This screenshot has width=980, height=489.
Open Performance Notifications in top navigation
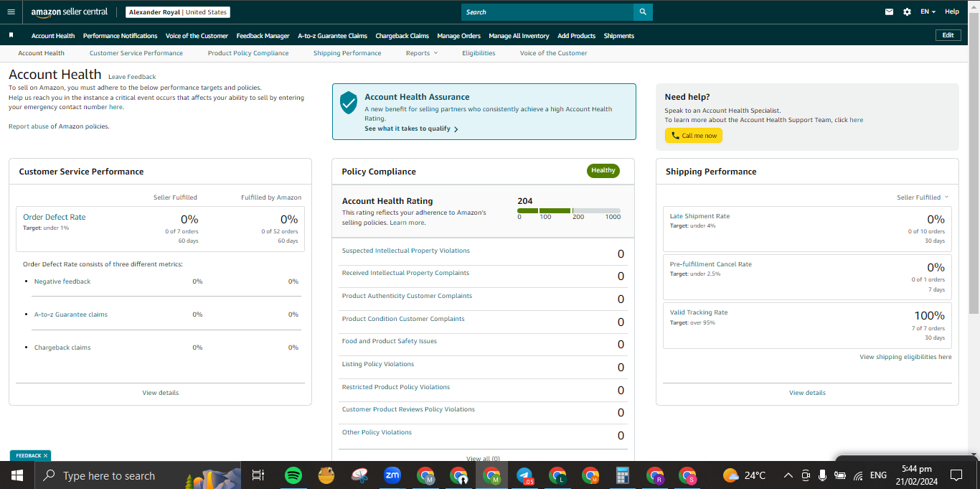[120, 36]
